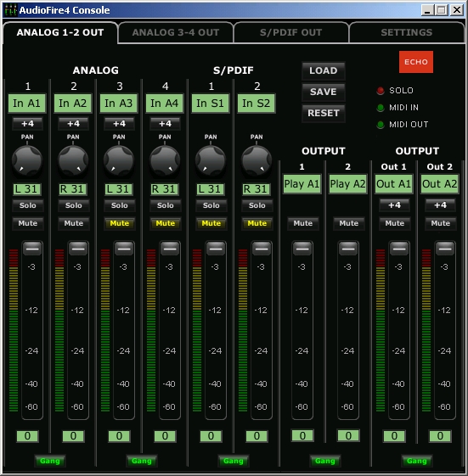
Task: Solo the Analog 2 input channel
Action: [74, 205]
